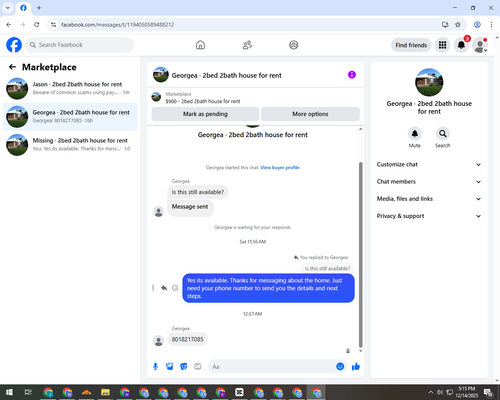Bookmark this page with star icon
Image resolution: width=500 pixels, height=400 pixels.
(x=458, y=25)
